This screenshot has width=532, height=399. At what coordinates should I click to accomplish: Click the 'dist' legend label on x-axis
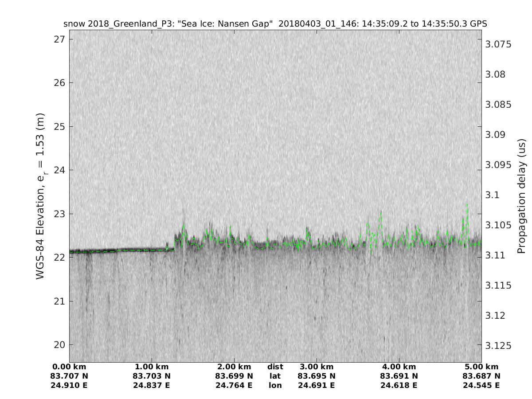click(x=275, y=367)
